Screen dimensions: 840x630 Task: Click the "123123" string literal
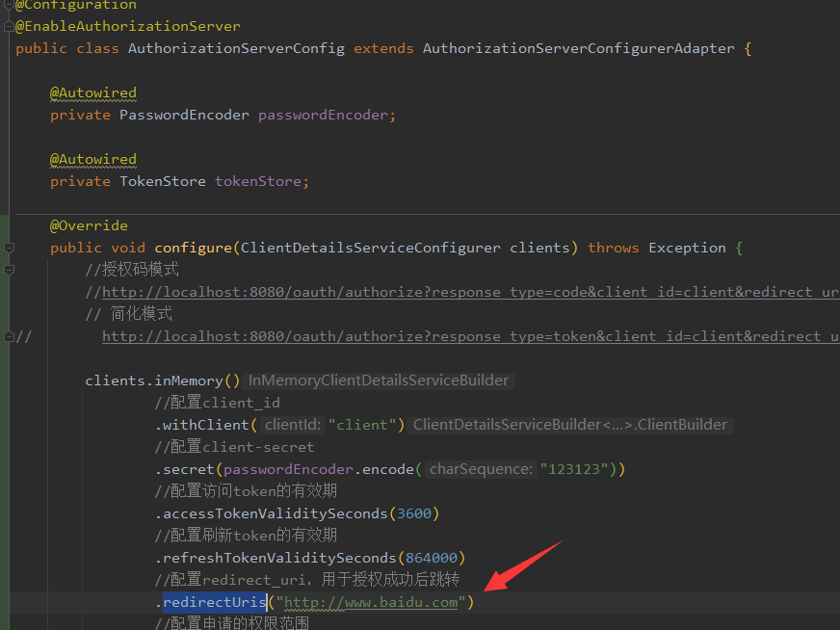tap(574, 470)
